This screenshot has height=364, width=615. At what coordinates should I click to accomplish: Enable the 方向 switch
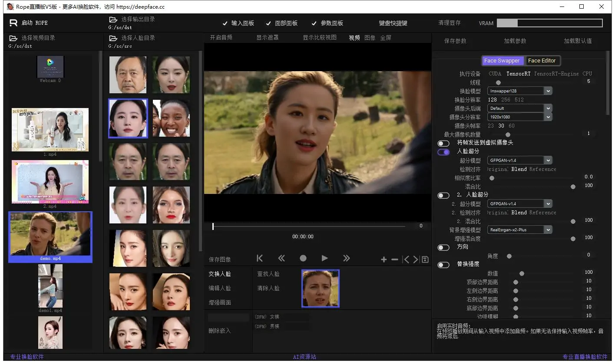click(x=443, y=247)
